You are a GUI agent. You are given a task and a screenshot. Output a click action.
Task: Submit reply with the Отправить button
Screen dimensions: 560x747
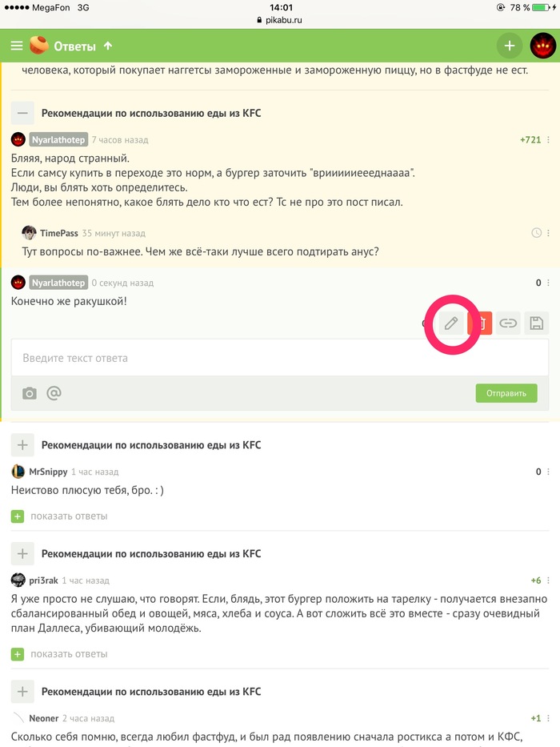506,393
